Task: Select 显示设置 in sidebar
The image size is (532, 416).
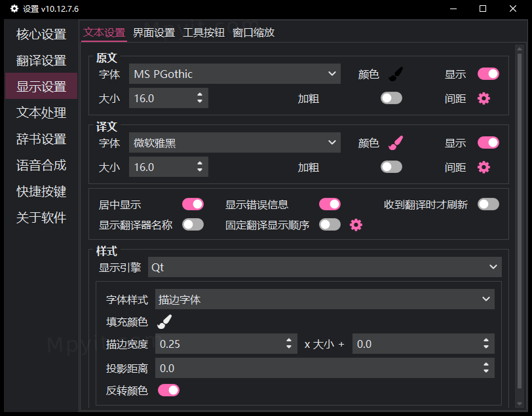Action: point(41,86)
